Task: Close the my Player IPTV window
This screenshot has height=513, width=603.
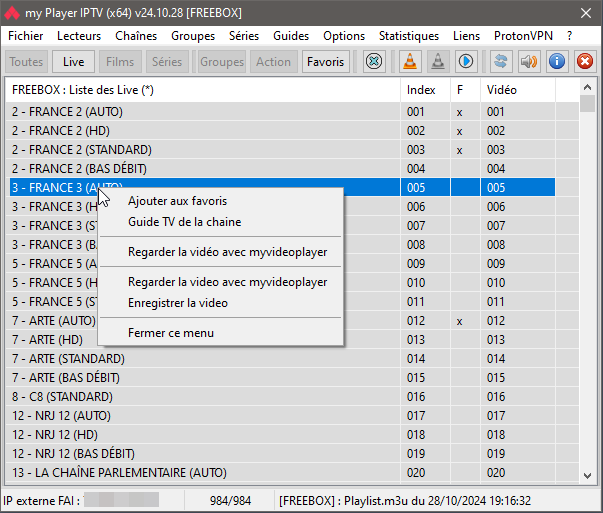Action: coord(586,13)
